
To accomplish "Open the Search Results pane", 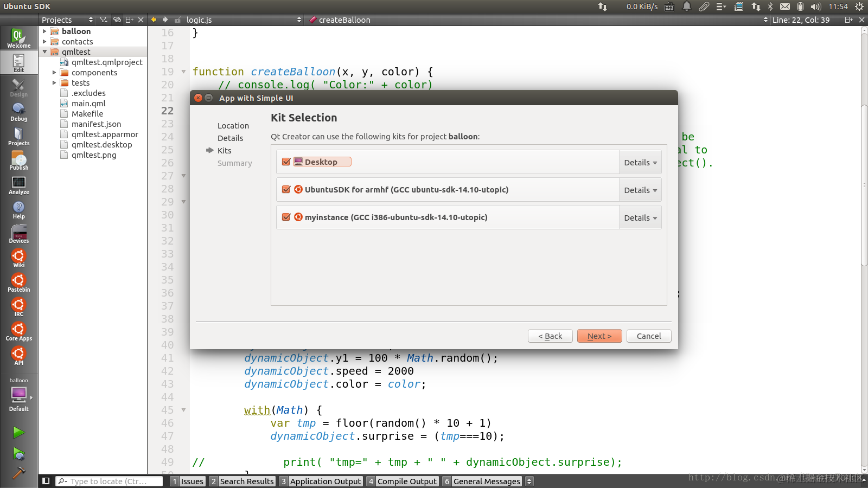I will [242, 481].
